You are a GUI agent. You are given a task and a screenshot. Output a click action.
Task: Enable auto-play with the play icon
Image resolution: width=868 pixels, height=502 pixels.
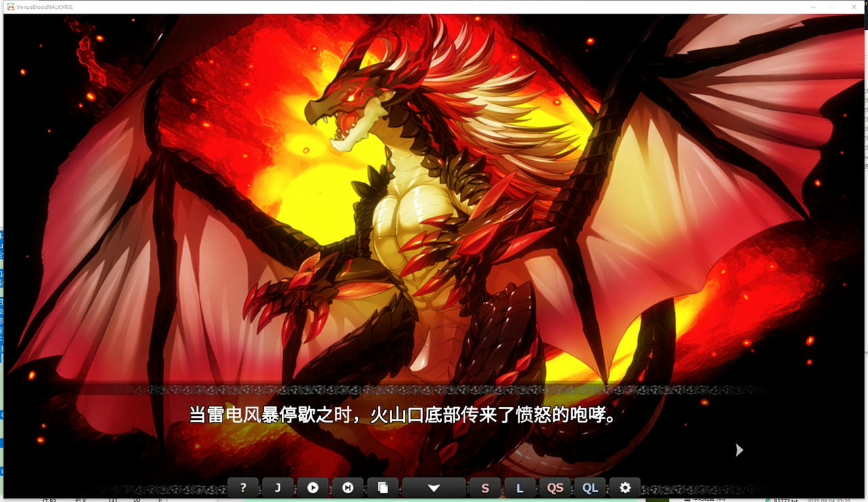pos(313,487)
